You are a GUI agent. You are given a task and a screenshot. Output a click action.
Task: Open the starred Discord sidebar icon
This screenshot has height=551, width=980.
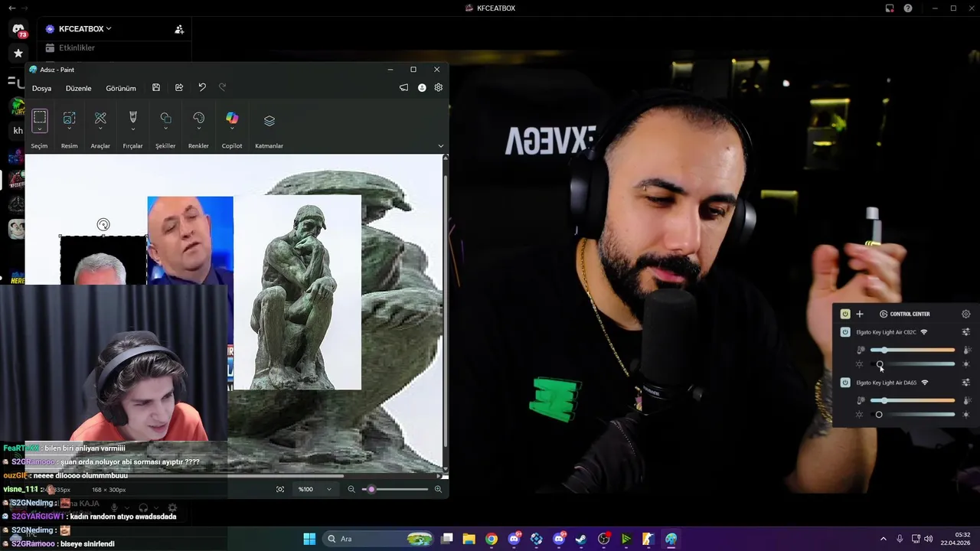tap(18, 54)
